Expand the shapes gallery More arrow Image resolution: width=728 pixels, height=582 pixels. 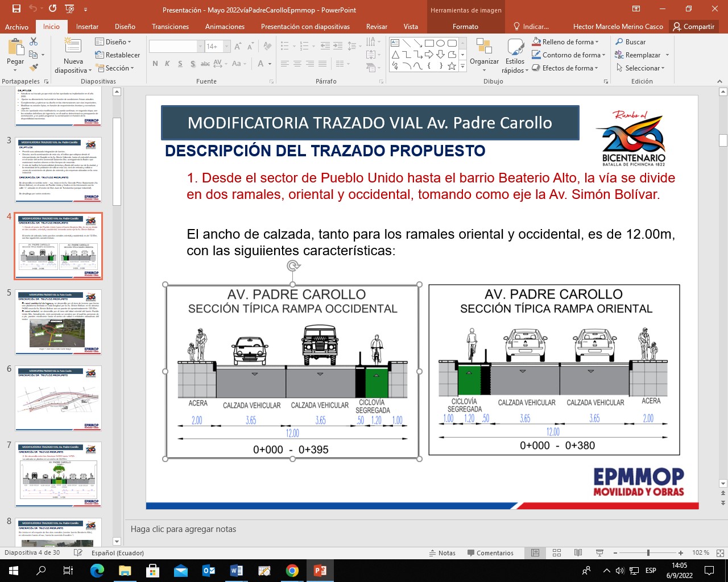pos(462,67)
